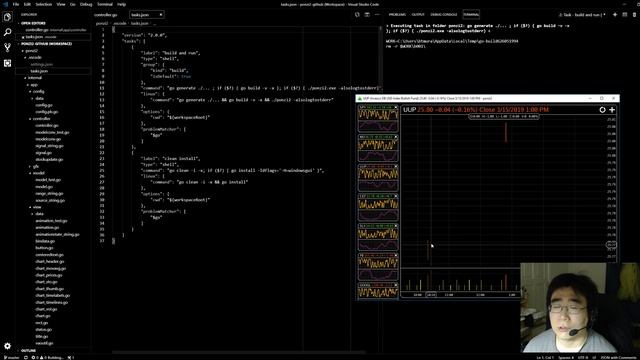Select the third stock thumbnail in chart sidebar
Viewport: 640px width, 360px height.
click(x=378, y=178)
